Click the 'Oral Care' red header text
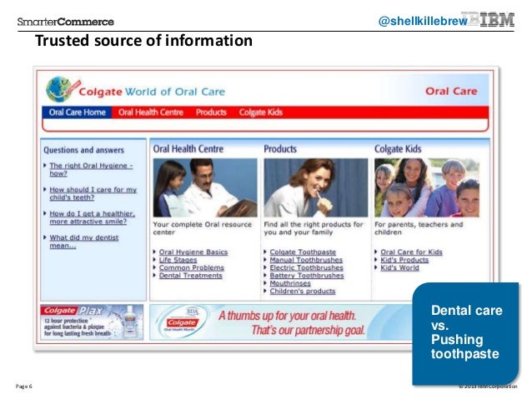 451,91
